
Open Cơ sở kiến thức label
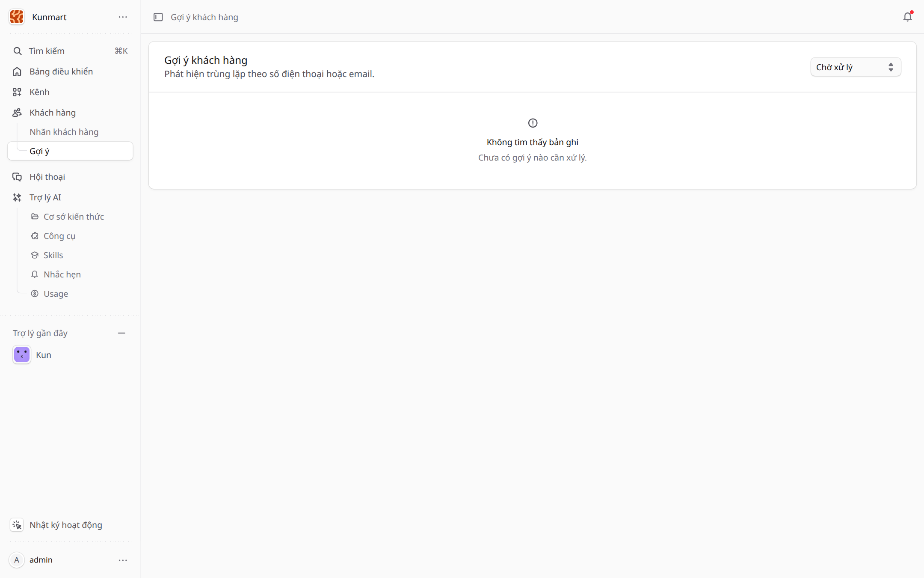coord(74,217)
